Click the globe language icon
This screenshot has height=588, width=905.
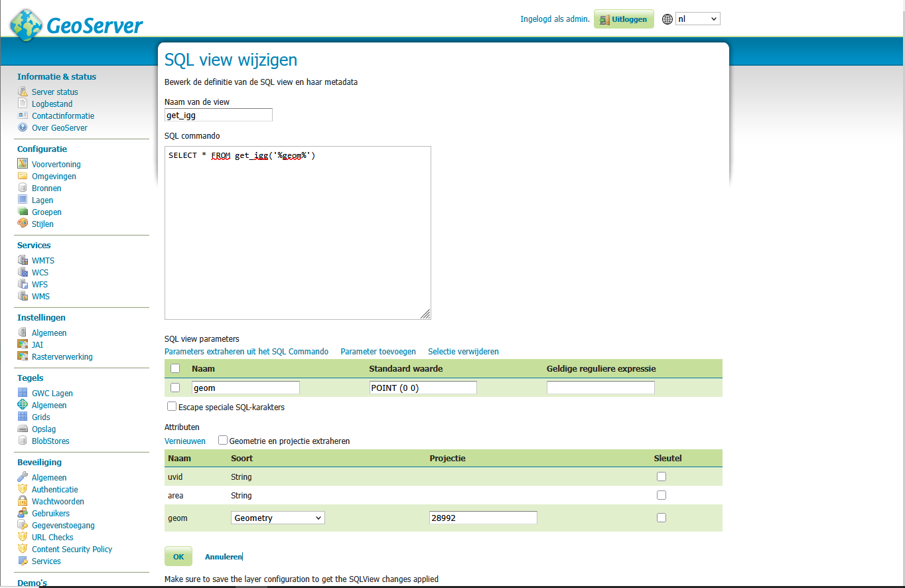click(667, 19)
